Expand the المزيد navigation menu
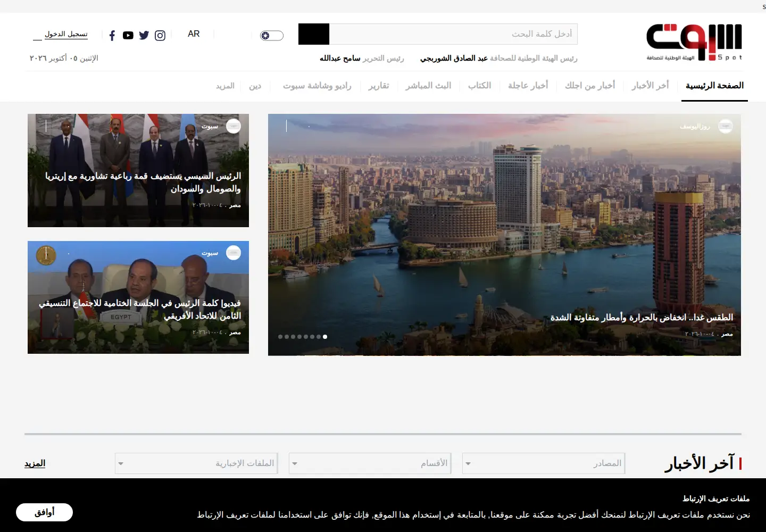 (225, 86)
